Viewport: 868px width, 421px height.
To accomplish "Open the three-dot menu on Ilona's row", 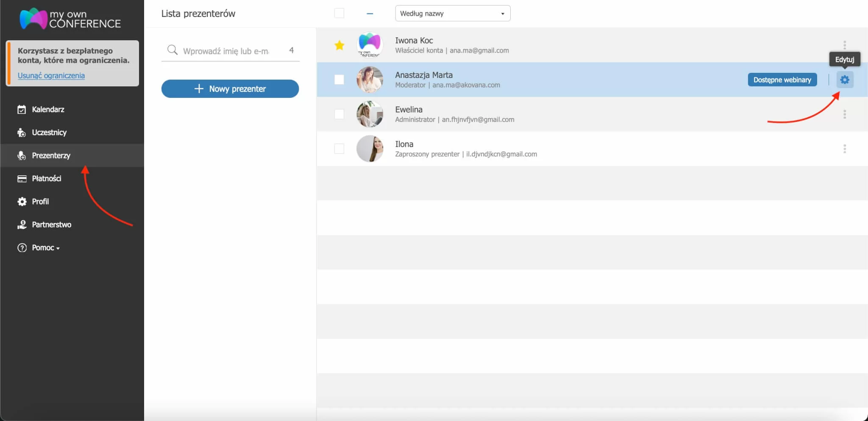I will [845, 149].
